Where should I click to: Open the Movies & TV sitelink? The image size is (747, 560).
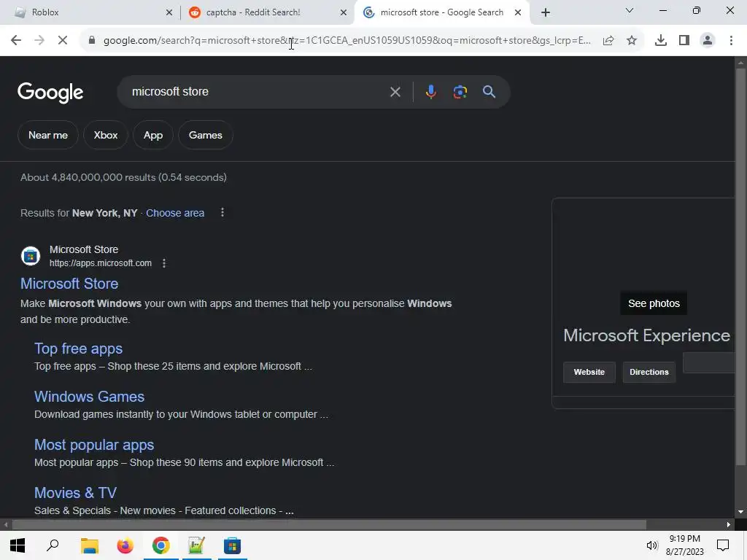[75, 493]
